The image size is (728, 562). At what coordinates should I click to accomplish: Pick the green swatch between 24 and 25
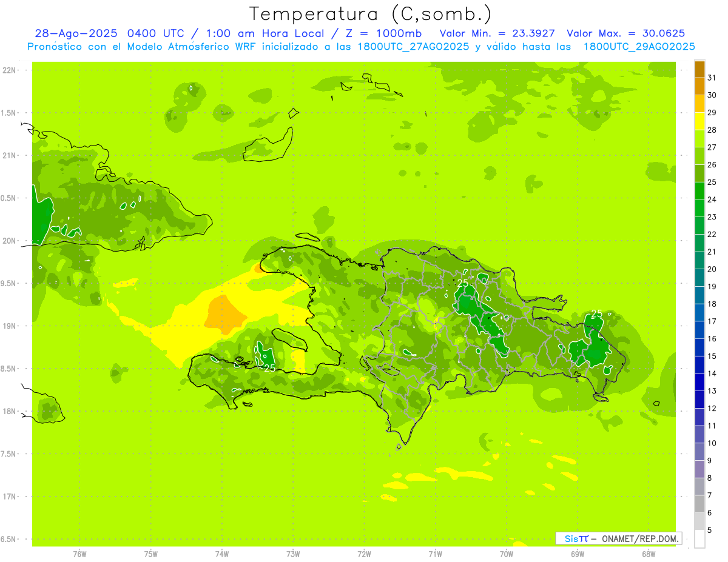(699, 191)
